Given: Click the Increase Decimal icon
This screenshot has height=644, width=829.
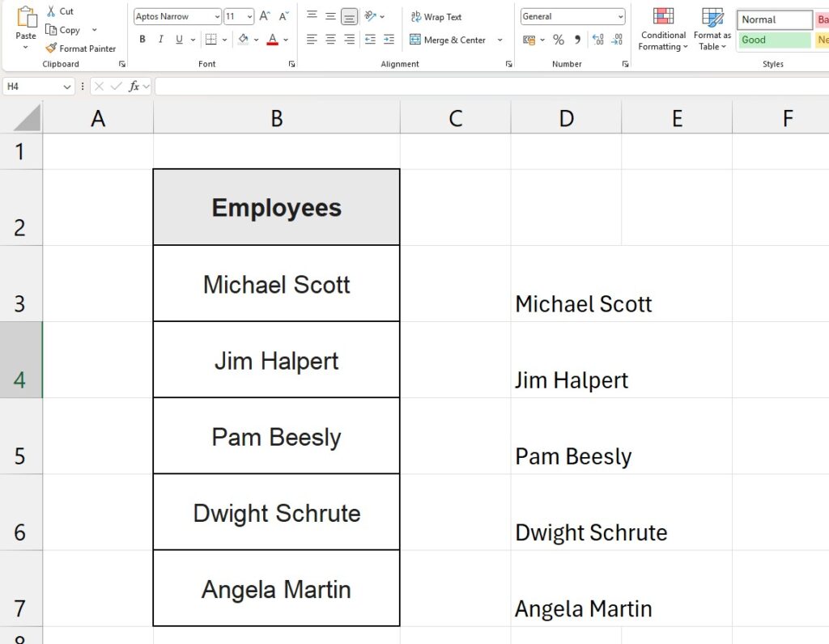Looking at the screenshot, I should point(597,39).
